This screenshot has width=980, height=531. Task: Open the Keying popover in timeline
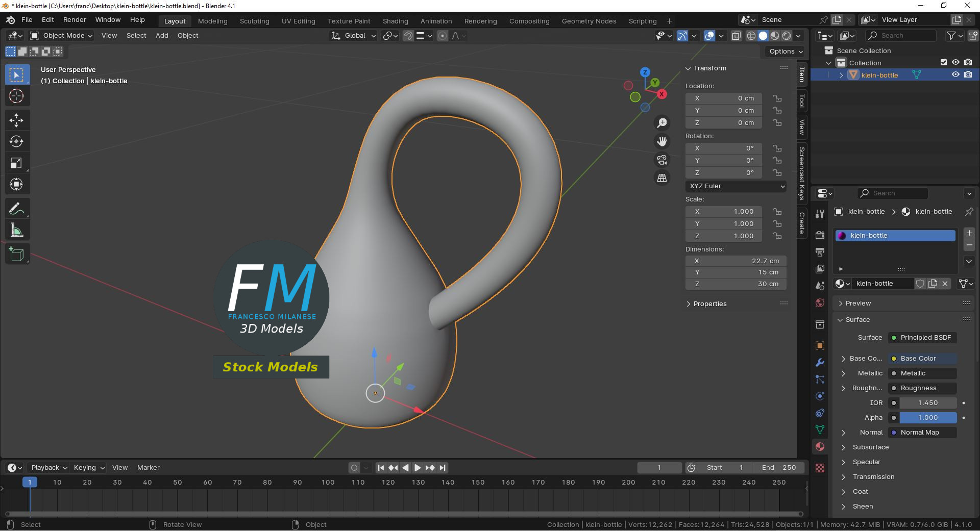(89, 468)
